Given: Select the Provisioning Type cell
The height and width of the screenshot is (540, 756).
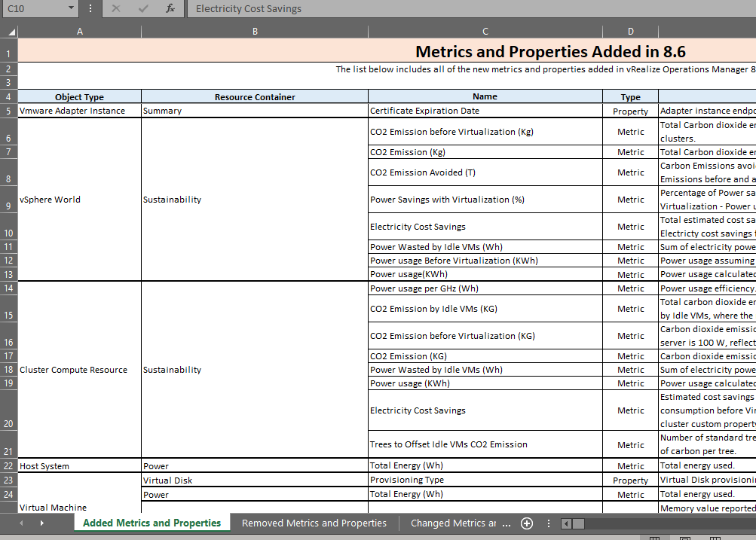Looking at the screenshot, I should (485, 481).
